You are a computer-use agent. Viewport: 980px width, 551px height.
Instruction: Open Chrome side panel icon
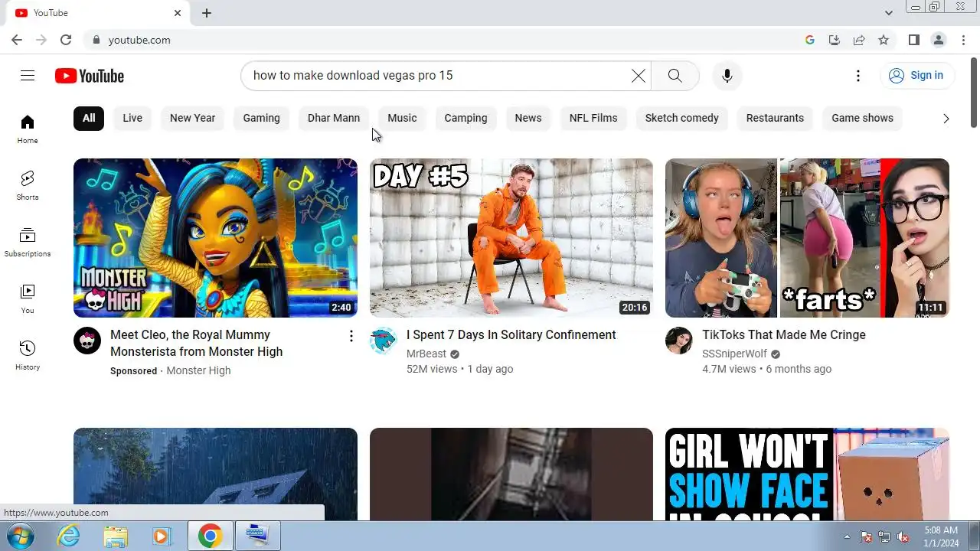click(x=913, y=40)
